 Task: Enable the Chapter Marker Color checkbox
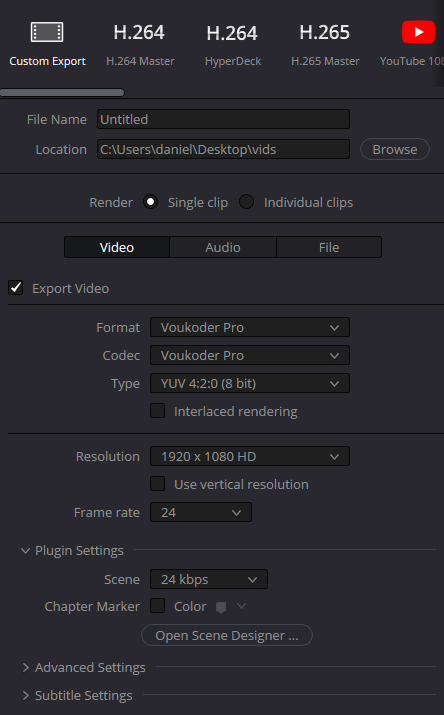[x=158, y=606]
